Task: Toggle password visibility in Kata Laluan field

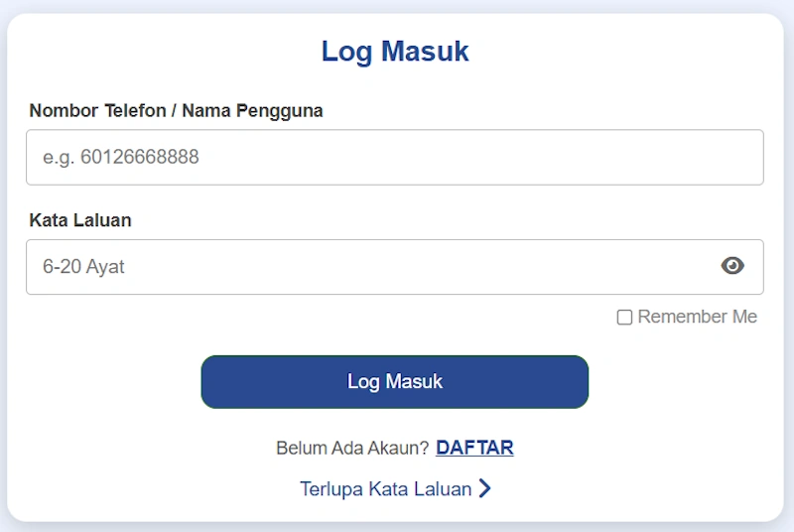Action: (x=732, y=266)
